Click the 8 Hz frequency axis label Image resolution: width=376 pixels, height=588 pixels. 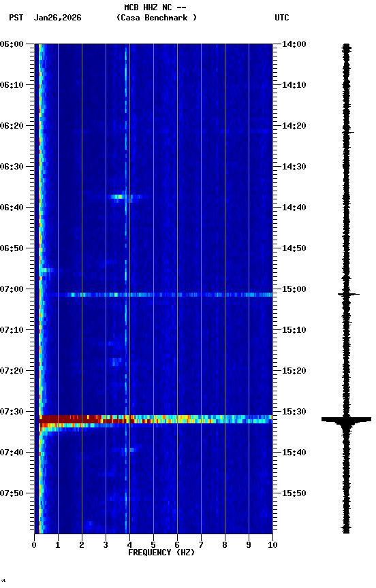click(225, 545)
